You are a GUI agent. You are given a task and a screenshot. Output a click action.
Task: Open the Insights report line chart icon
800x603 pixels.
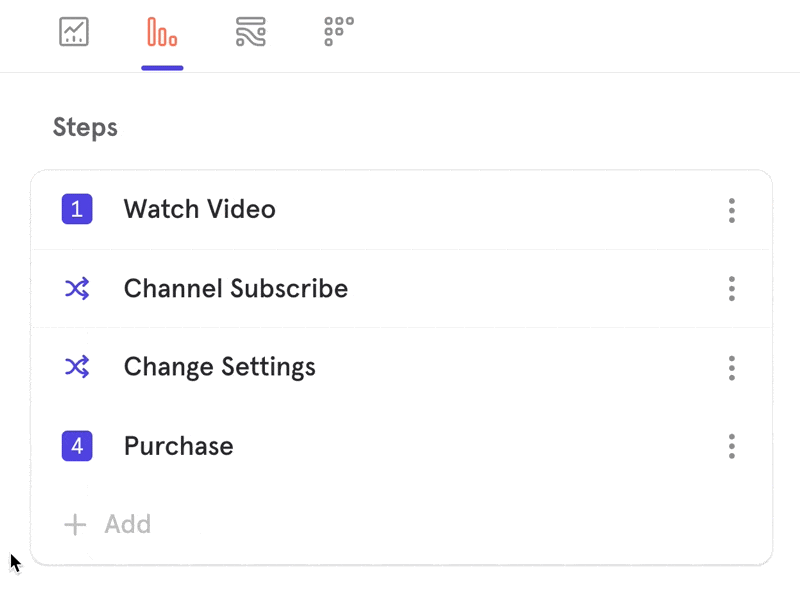point(74,32)
